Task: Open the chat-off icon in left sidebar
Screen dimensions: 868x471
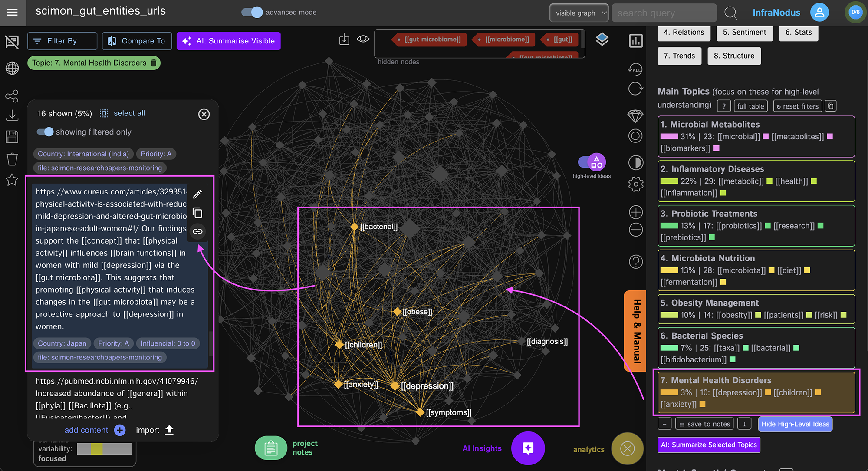Action: 12,42
